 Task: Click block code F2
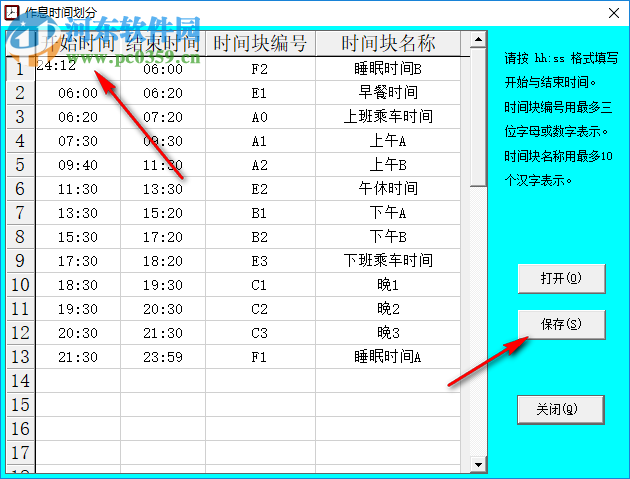(260, 69)
